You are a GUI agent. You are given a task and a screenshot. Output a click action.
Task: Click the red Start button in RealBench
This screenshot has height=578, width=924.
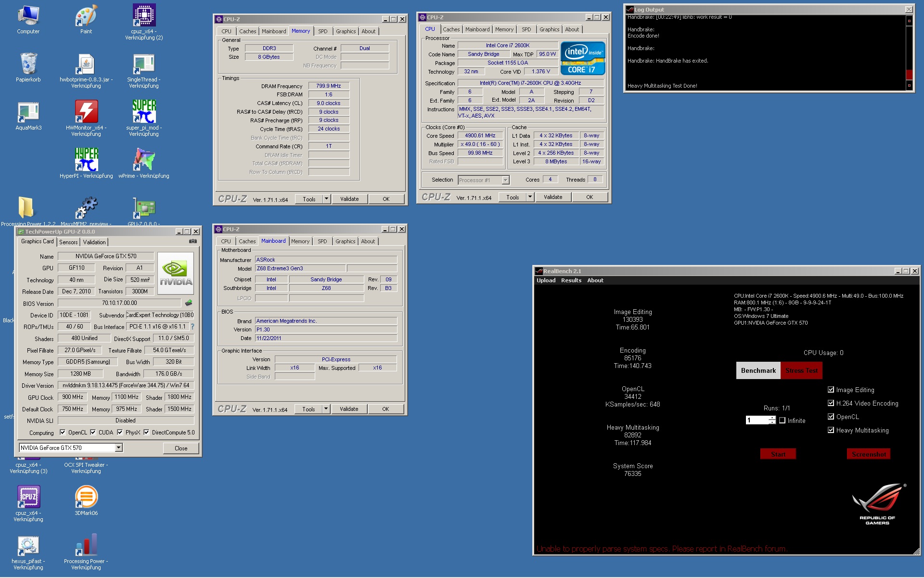[778, 454]
